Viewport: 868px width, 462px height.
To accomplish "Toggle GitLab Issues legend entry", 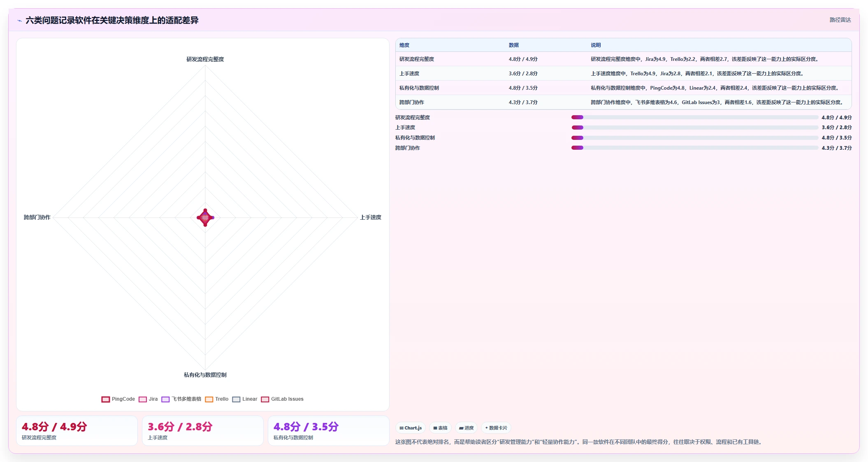I will (282, 399).
